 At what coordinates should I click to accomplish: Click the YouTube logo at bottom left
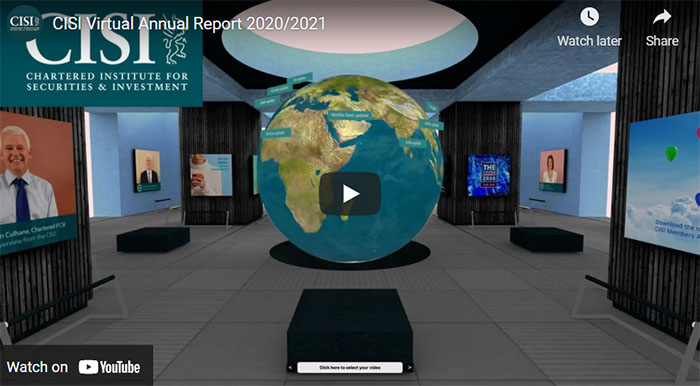109,367
